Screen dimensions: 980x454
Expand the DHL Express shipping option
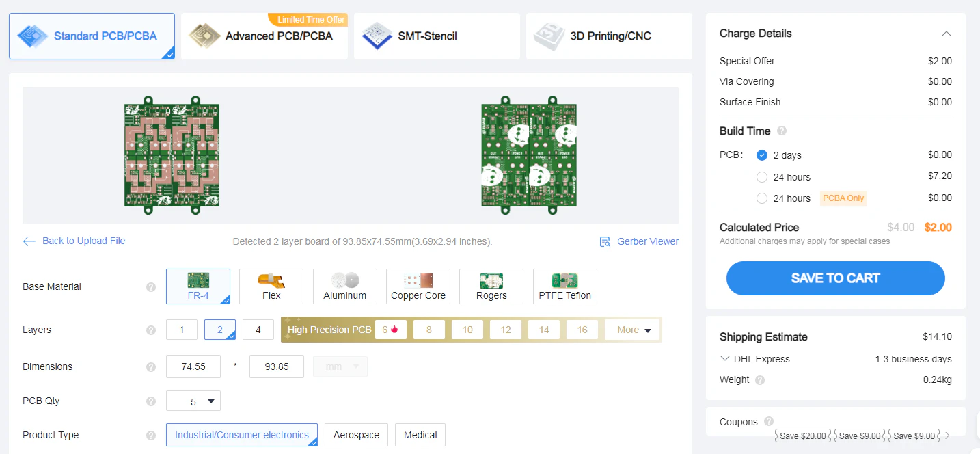coord(725,359)
